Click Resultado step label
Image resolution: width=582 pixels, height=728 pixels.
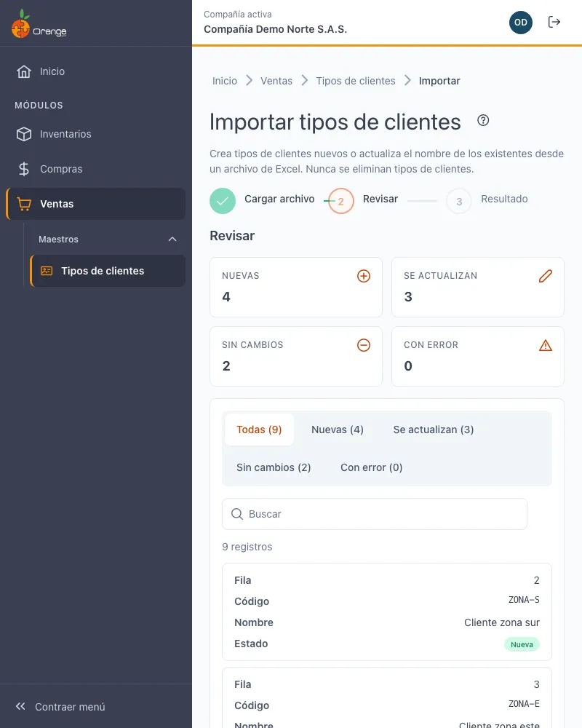click(504, 199)
